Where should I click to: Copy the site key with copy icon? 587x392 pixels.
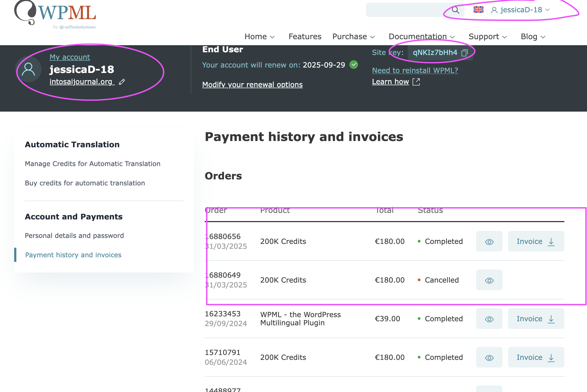(x=464, y=53)
